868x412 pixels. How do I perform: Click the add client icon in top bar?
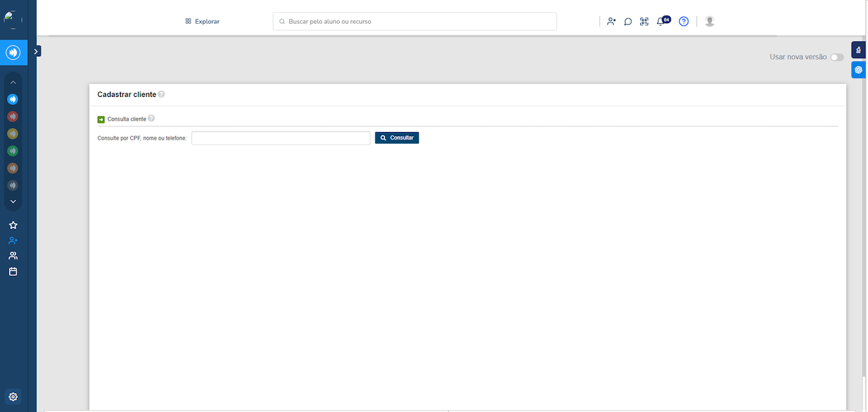coord(611,22)
